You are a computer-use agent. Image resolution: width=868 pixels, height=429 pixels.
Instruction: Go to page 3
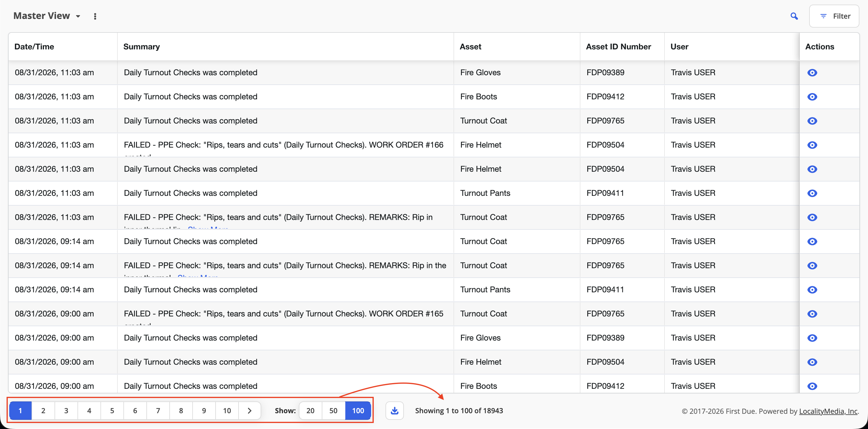66,410
